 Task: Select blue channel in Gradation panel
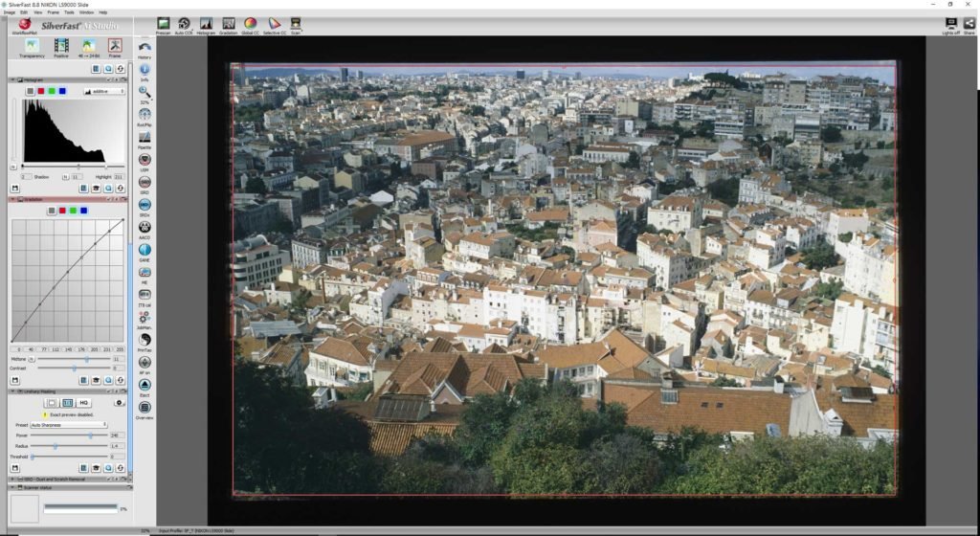84,211
